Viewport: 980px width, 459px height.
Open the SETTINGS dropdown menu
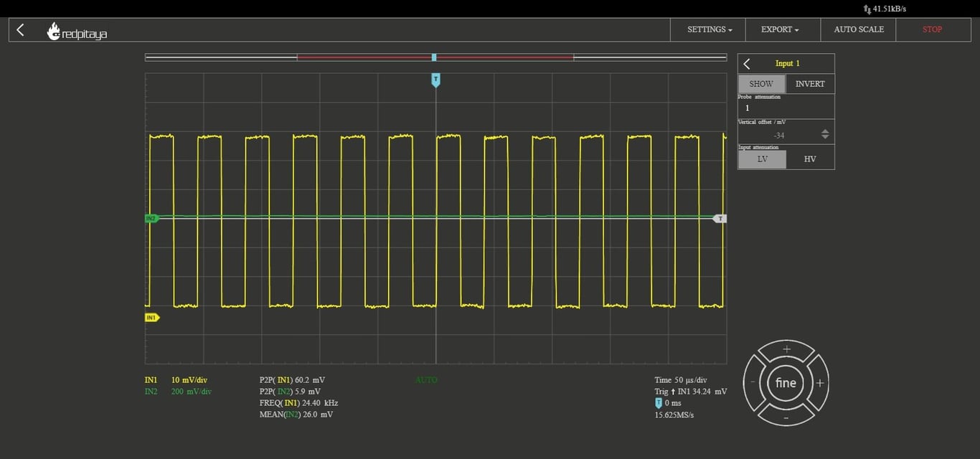(x=710, y=29)
